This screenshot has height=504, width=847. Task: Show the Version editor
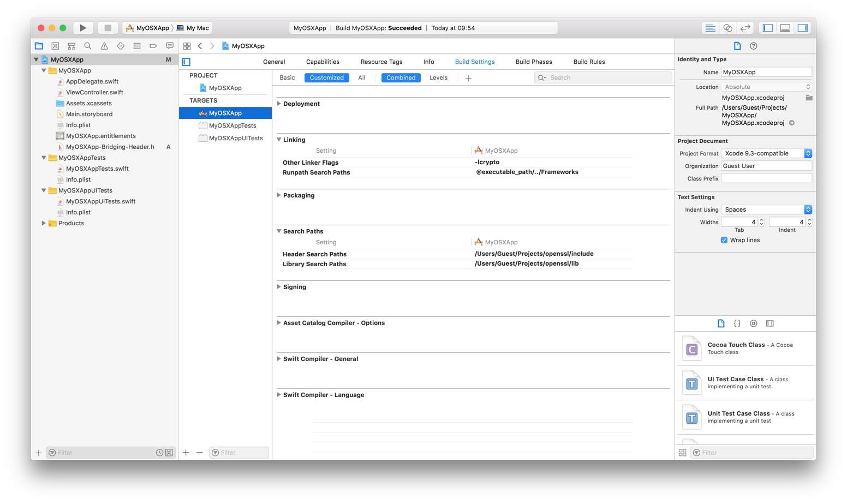click(745, 28)
